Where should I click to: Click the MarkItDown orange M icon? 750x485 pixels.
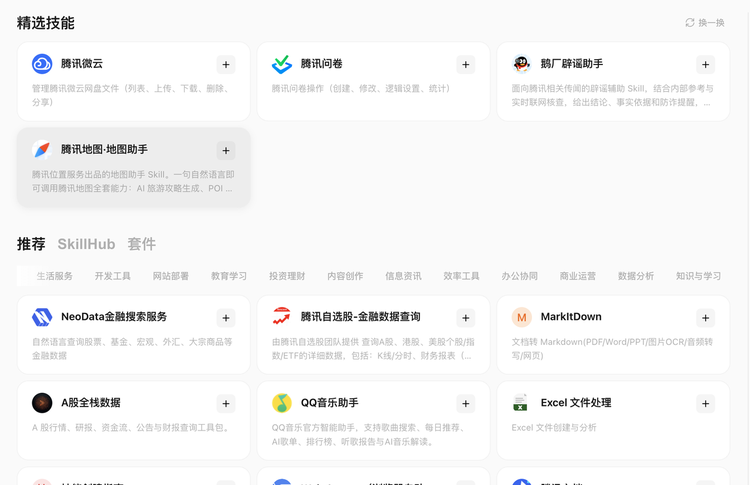(x=522, y=317)
